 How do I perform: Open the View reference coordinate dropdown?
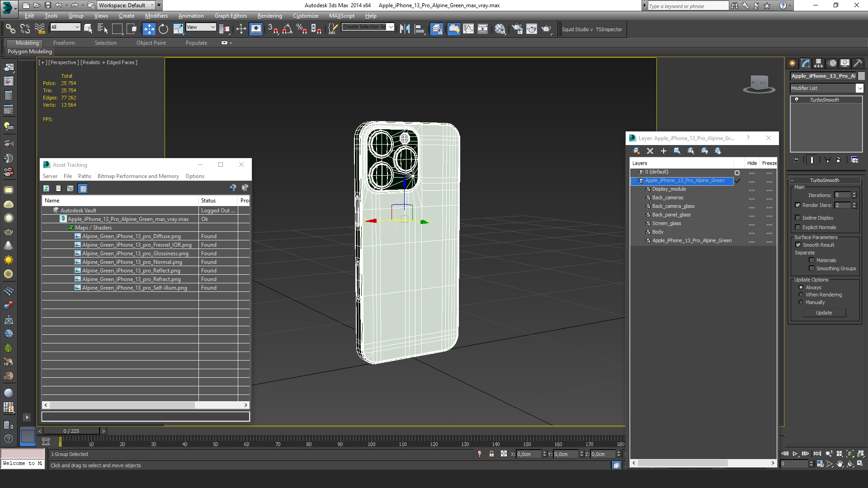pyautogui.click(x=201, y=27)
